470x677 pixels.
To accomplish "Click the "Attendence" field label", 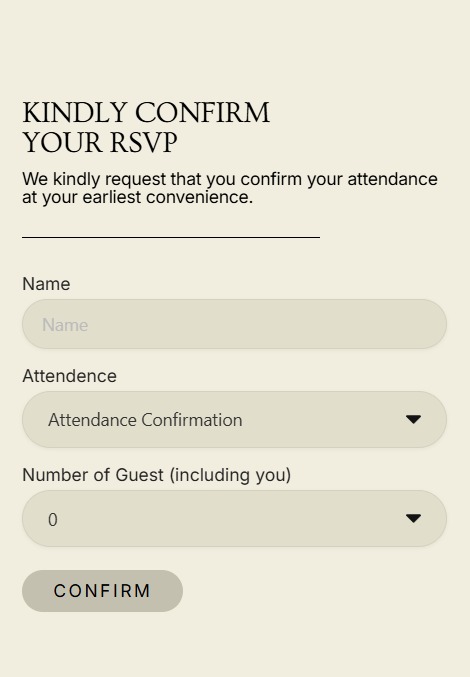I will pos(69,376).
